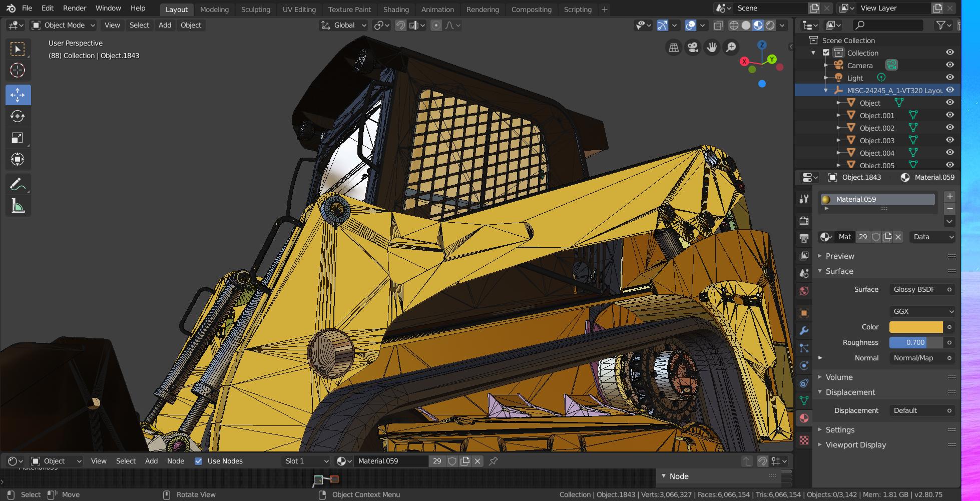Select the Annotate tool
The height and width of the screenshot is (501, 980).
click(x=18, y=185)
